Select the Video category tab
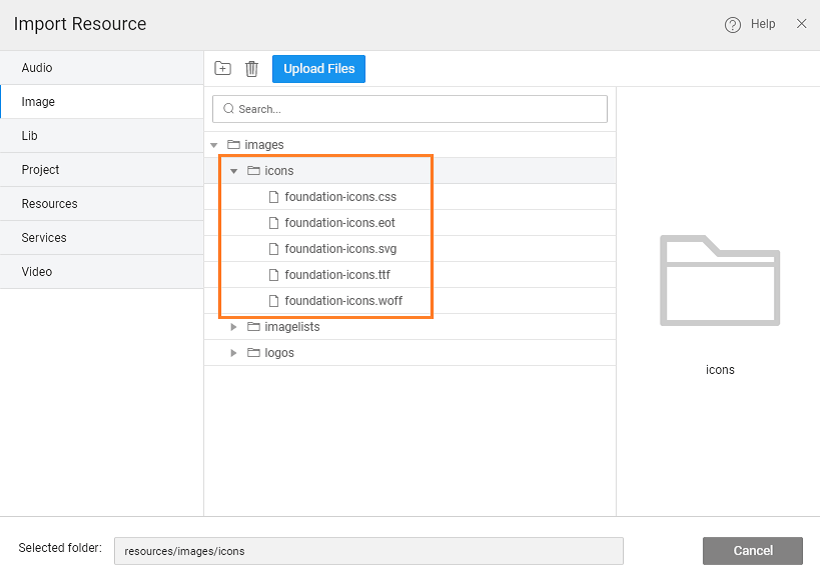This screenshot has height=581, width=820. [x=37, y=272]
